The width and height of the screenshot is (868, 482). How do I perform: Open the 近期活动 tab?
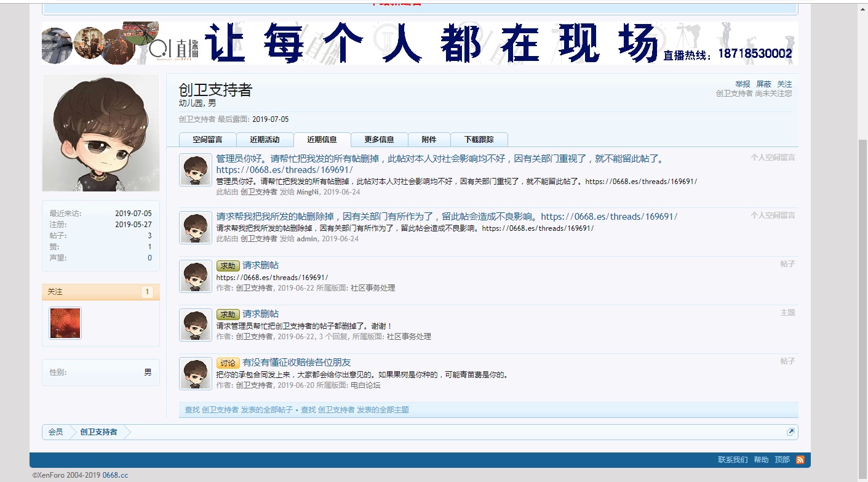[265, 139]
